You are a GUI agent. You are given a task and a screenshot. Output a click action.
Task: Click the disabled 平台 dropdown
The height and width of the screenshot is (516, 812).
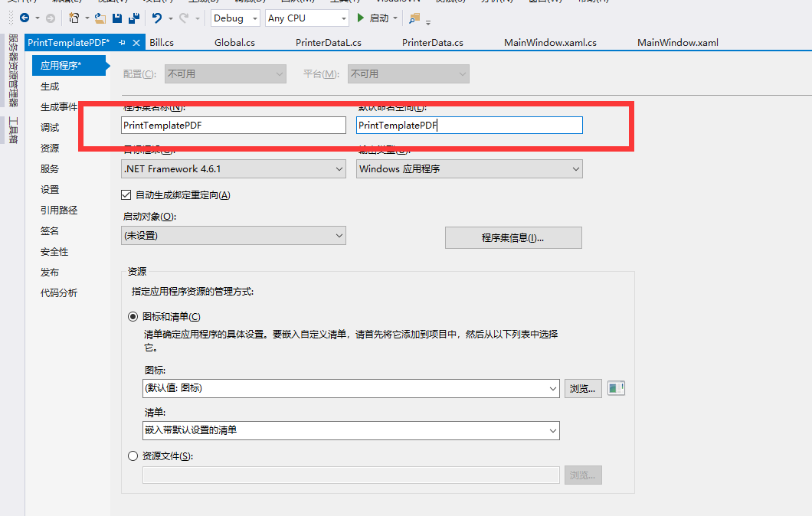[x=408, y=74]
